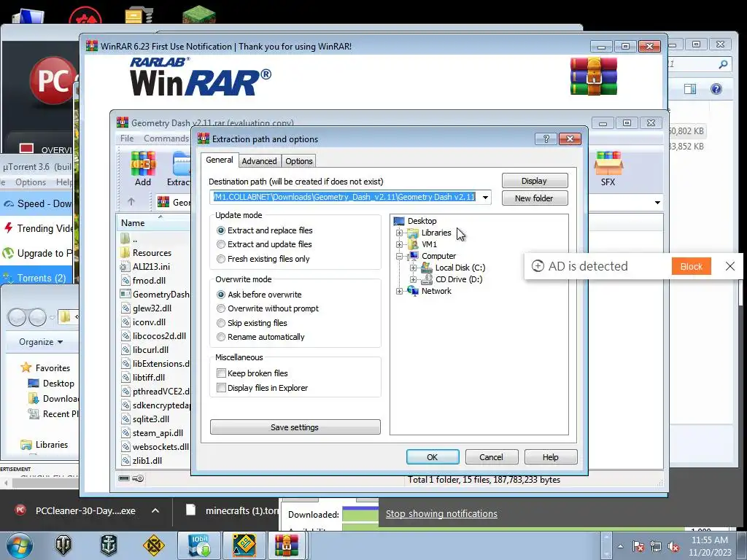Open the File menu in WinRAR
The height and width of the screenshot is (560, 747).
[x=127, y=138]
